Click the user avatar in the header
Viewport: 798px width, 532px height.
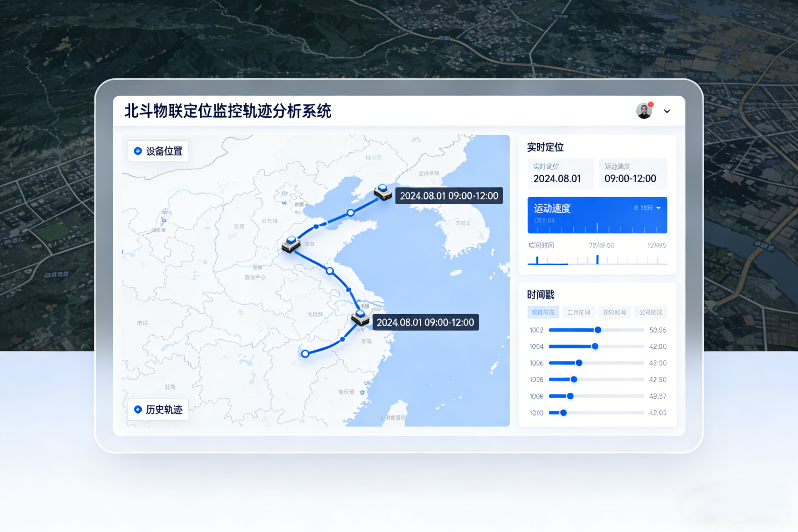pyautogui.click(x=644, y=111)
